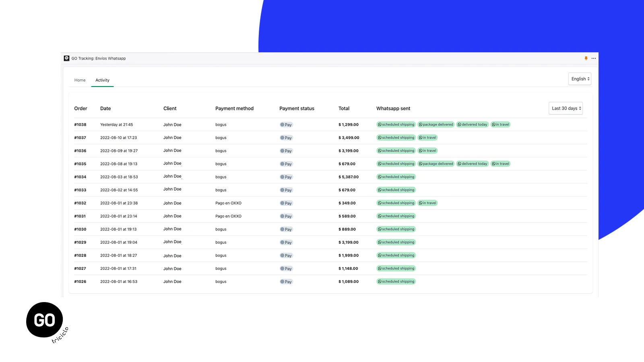Pin the app with the orange pin icon

(586, 58)
